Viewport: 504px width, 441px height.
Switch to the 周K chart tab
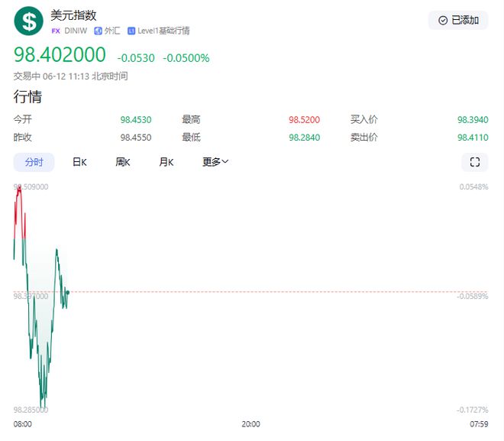(123, 162)
